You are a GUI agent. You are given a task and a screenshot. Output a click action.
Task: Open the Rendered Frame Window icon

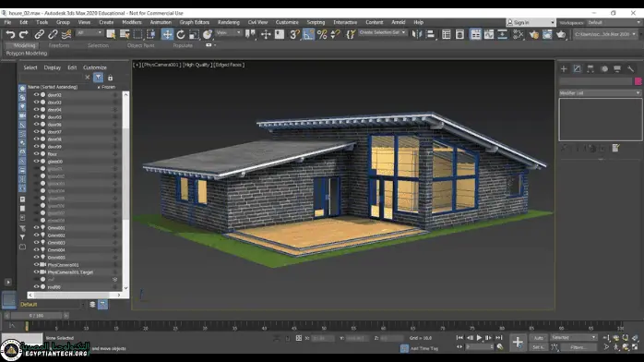coord(547,34)
